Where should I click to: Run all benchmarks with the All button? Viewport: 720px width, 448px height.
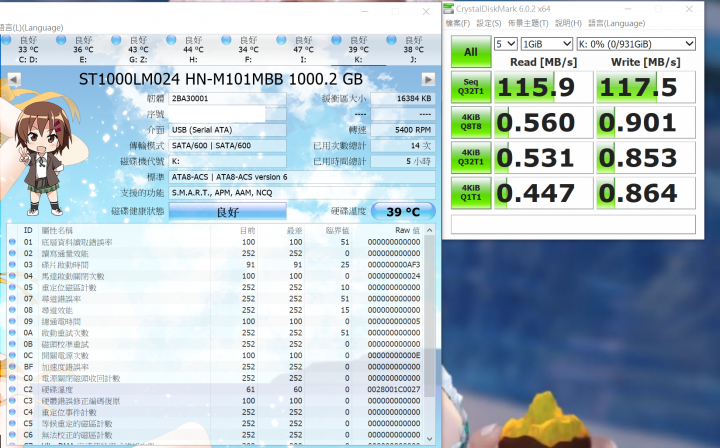pyautogui.click(x=471, y=52)
